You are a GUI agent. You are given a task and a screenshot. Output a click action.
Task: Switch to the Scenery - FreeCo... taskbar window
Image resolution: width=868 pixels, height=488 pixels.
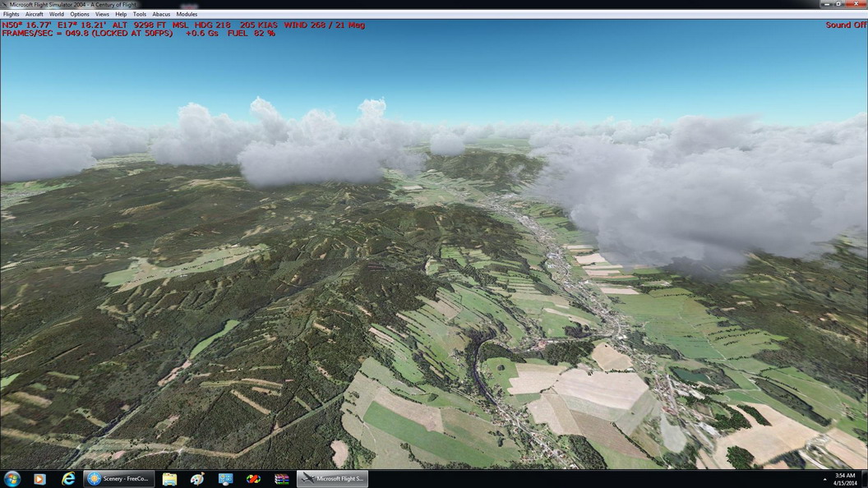119,479
